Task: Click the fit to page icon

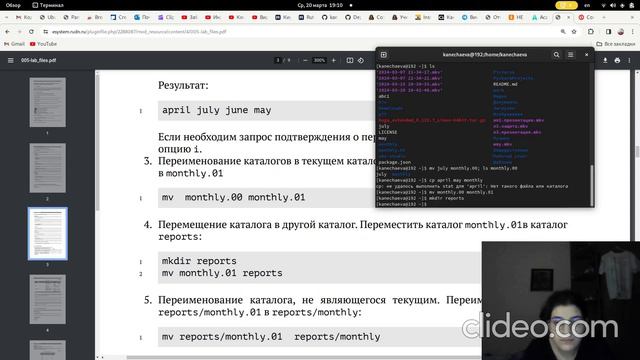Action: [x=350, y=60]
